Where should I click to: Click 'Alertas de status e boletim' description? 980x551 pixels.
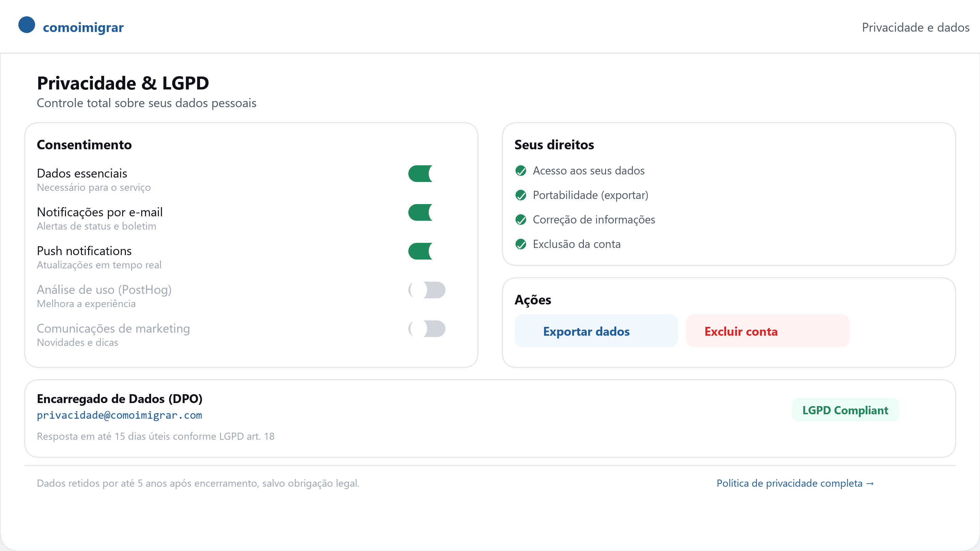tap(96, 226)
